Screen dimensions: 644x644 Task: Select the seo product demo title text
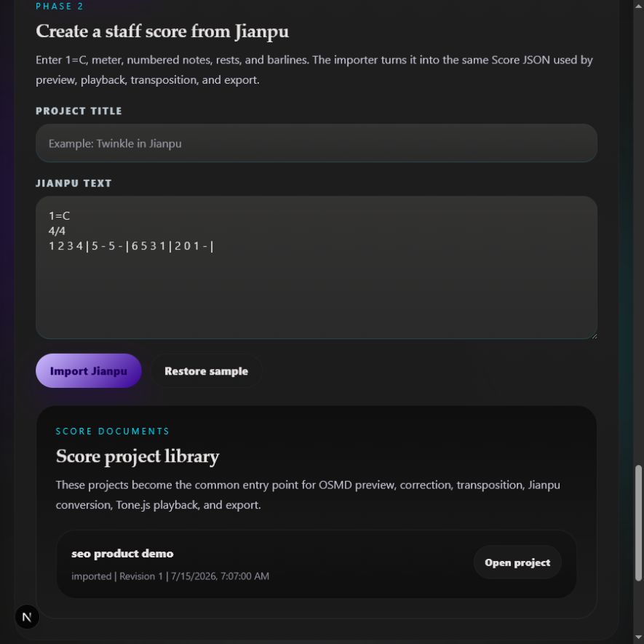122,553
